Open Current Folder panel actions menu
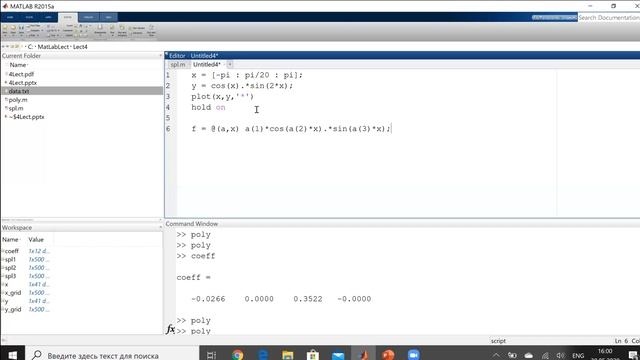This screenshot has height=360, width=640. pos(160,56)
